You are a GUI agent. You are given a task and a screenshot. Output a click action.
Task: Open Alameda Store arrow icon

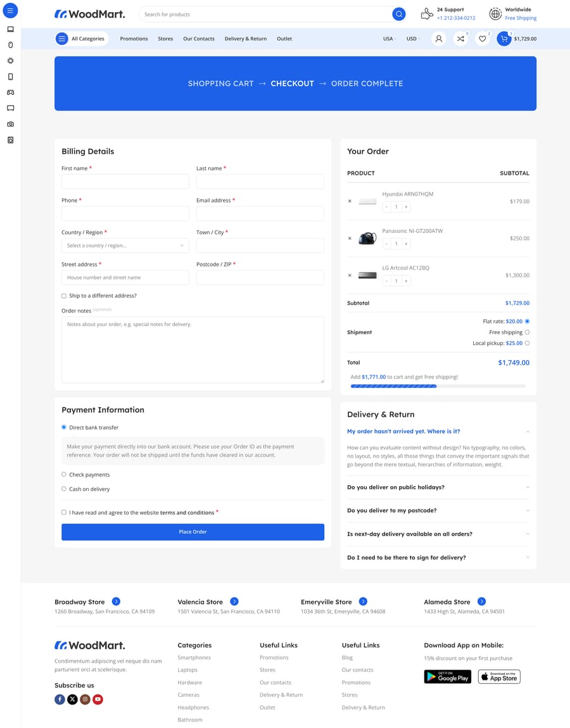(482, 601)
